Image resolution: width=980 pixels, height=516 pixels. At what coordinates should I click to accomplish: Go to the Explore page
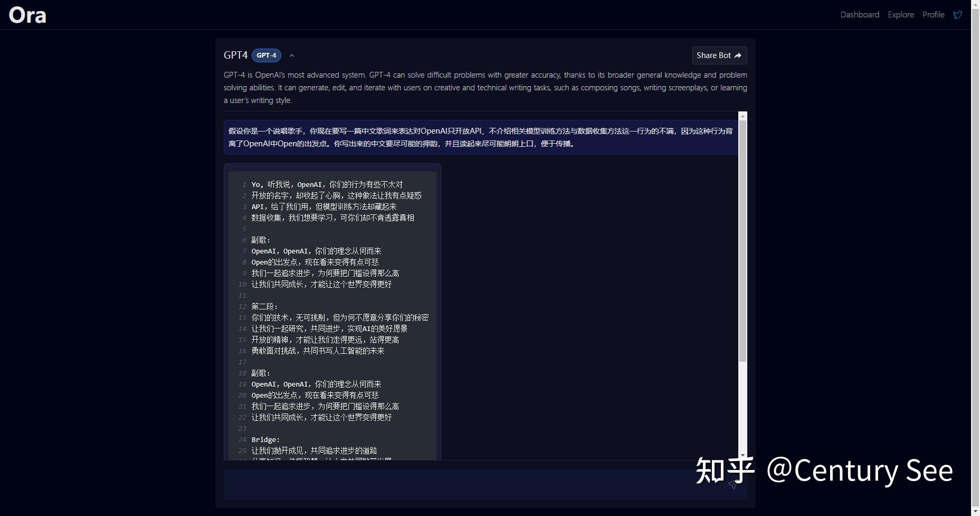pyautogui.click(x=901, y=15)
